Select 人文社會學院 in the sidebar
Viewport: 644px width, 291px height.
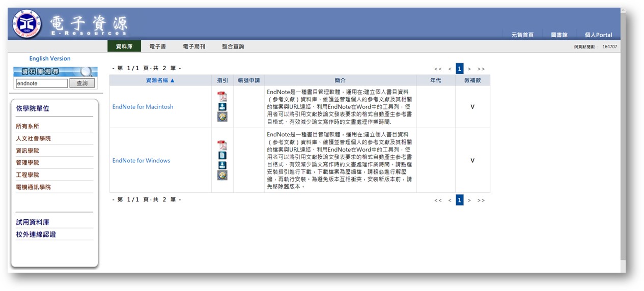click(33, 138)
